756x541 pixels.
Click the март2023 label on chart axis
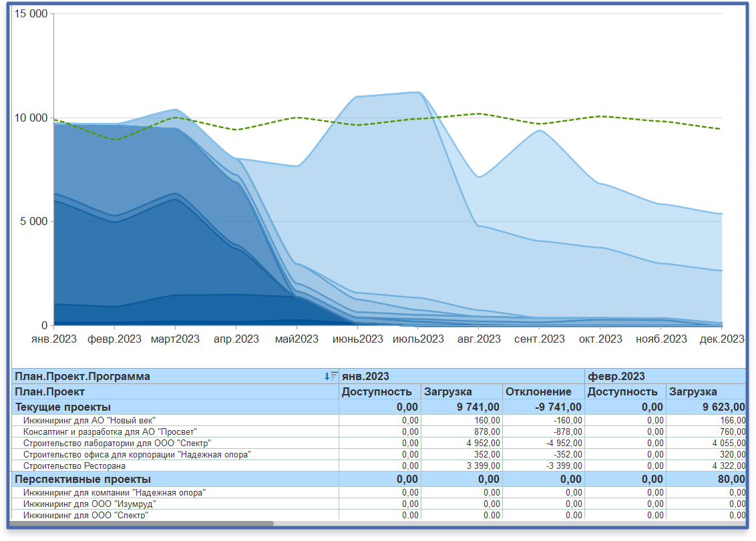pos(175,339)
